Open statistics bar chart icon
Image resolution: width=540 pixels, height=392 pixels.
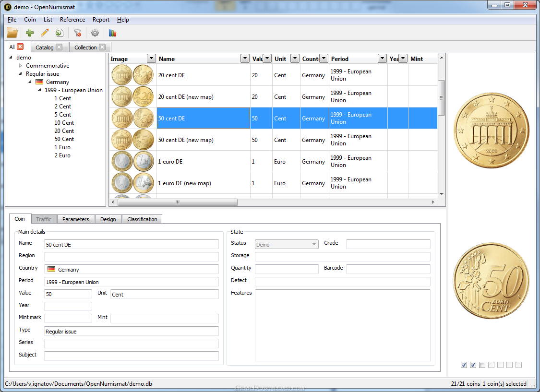(x=112, y=33)
